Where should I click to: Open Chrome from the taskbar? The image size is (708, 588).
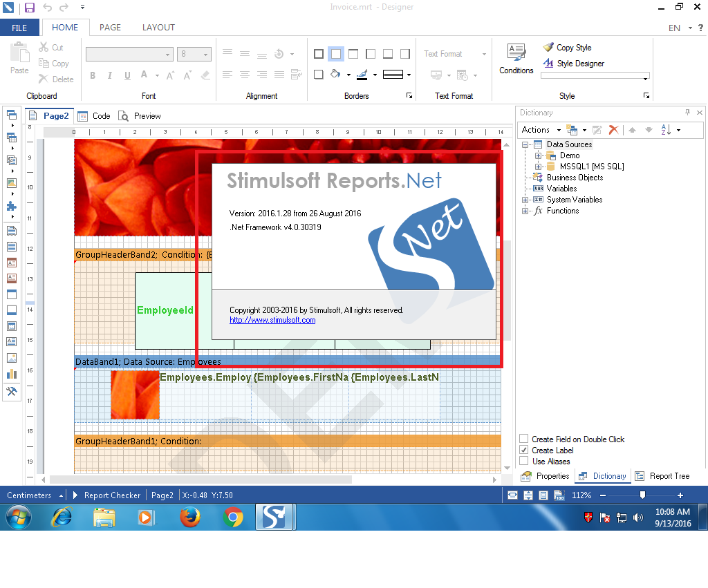pos(233,517)
